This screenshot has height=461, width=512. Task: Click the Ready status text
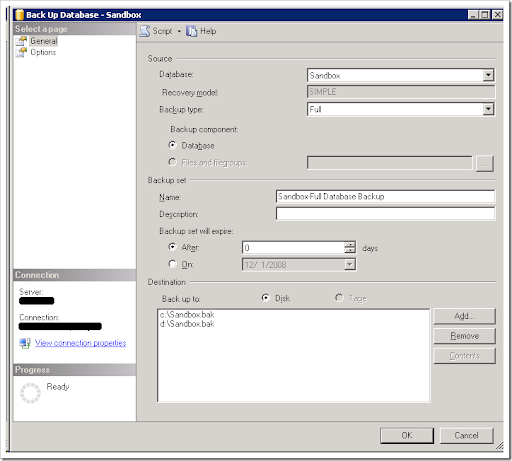[58, 387]
